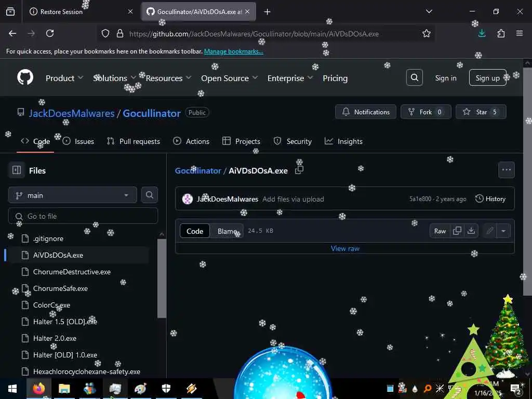Open a new tab with plus button
The image size is (532, 399).
point(268,12)
